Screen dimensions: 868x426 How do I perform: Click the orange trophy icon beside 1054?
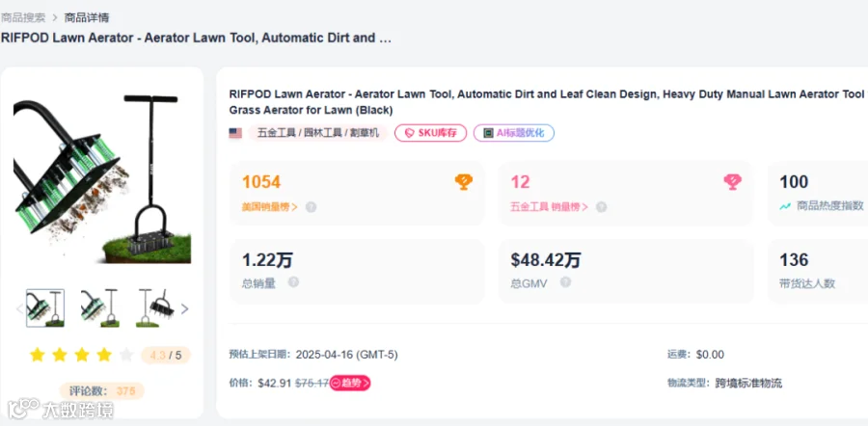464,181
